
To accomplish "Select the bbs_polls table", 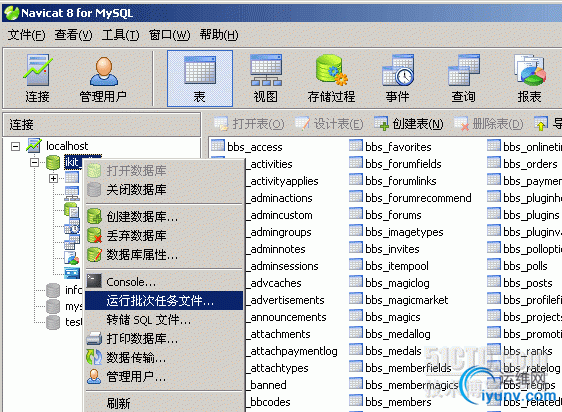I will coord(518,266).
